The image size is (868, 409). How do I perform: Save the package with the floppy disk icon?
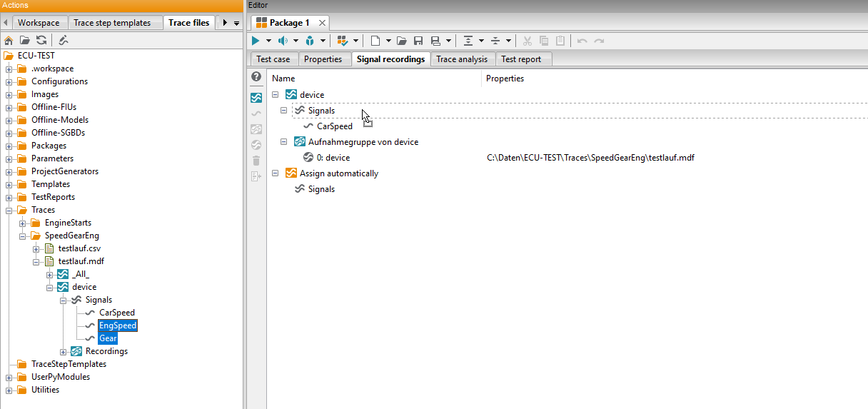pos(419,41)
